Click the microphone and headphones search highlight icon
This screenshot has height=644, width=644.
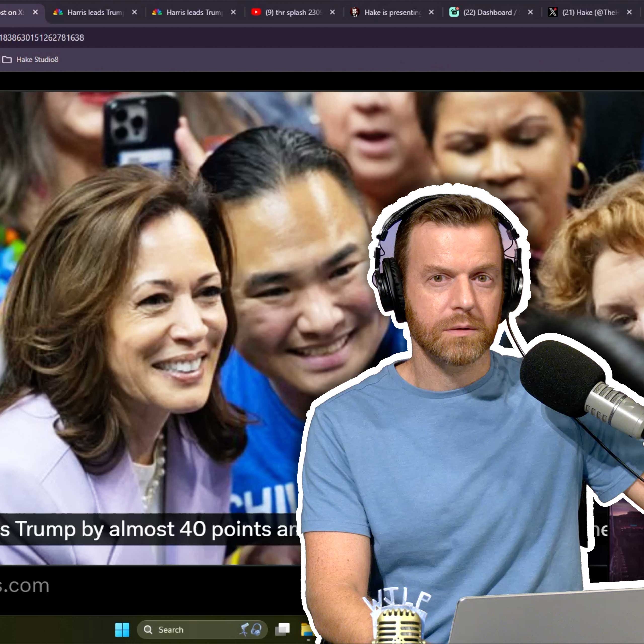(251, 629)
